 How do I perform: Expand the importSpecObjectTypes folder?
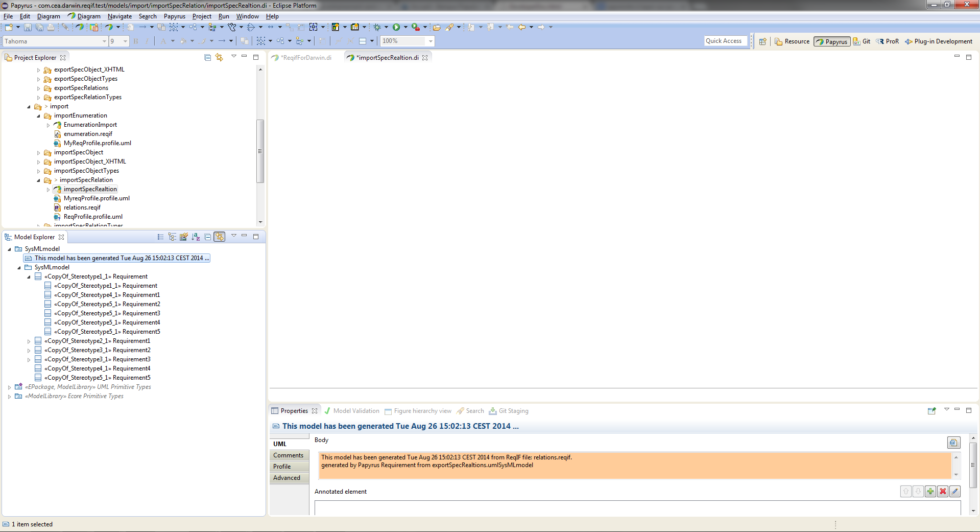(x=38, y=171)
